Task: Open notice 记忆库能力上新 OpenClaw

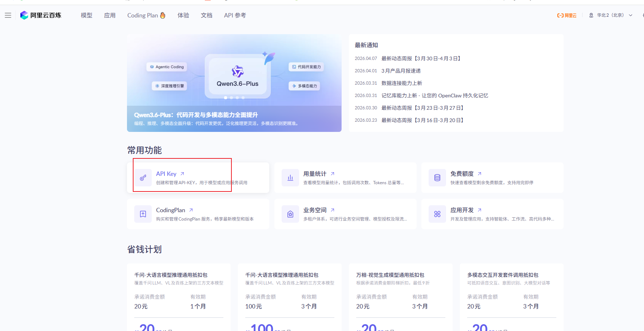Action: (435, 96)
